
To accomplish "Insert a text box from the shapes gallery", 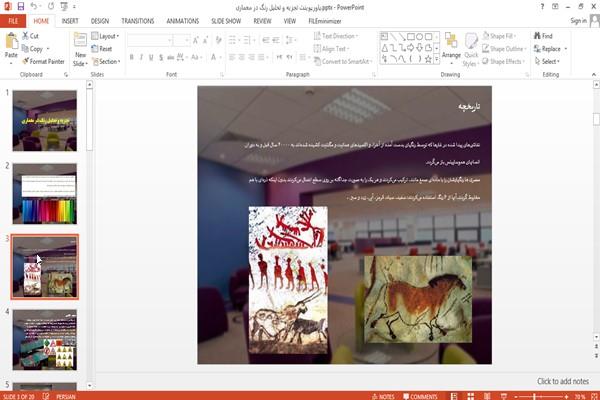I will [x=384, y=37].
